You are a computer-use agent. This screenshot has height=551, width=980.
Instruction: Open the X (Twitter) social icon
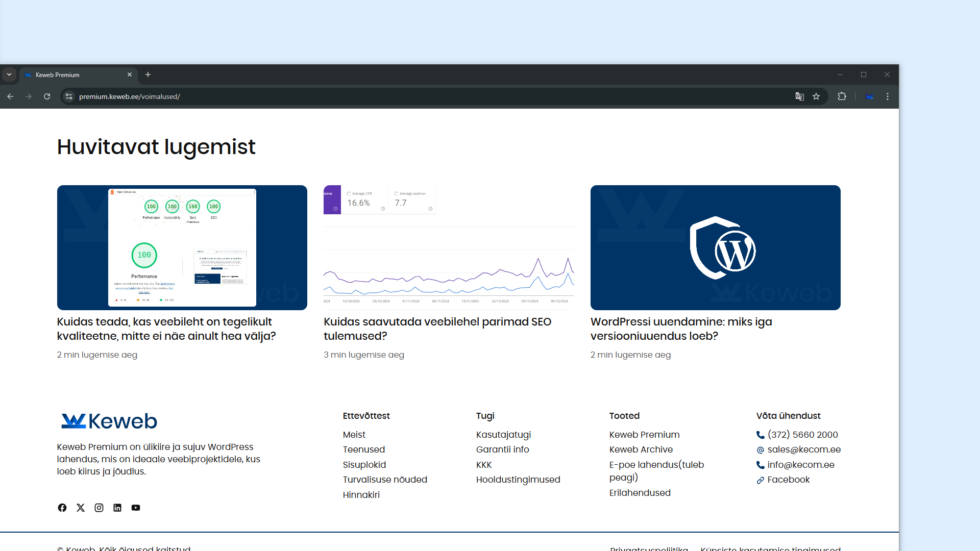pyautogui.click(x=81, y=508)
